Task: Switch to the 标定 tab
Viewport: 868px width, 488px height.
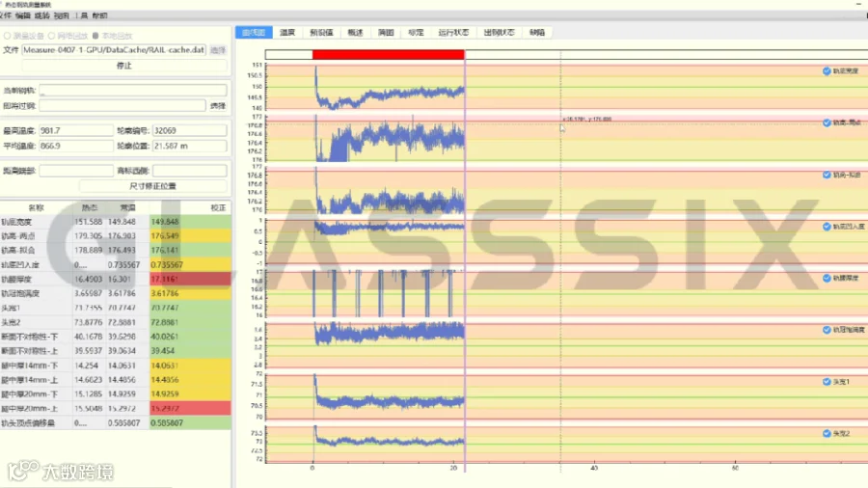Action: [416, 32]
